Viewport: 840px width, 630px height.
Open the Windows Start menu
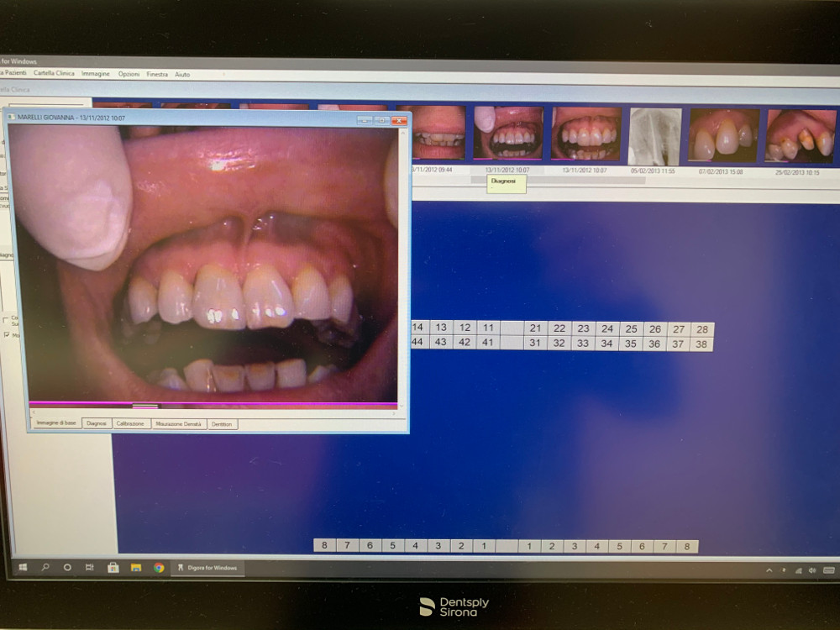[x=24, y=567]
